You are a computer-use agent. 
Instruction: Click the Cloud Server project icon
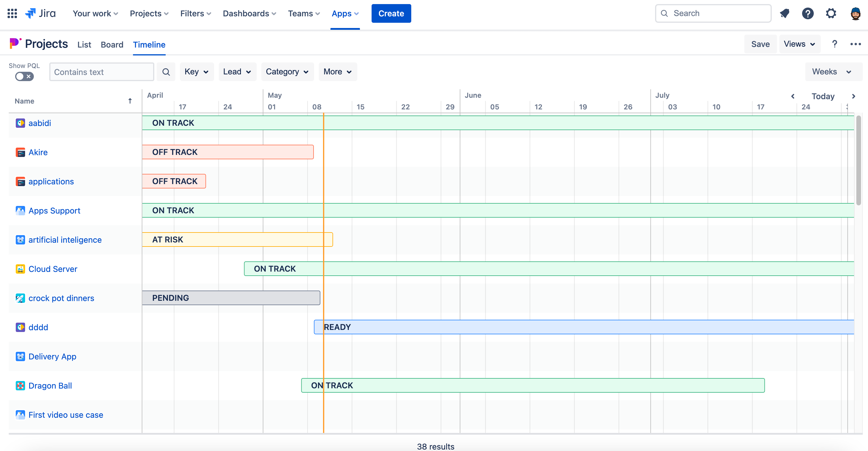coord(20,269)
